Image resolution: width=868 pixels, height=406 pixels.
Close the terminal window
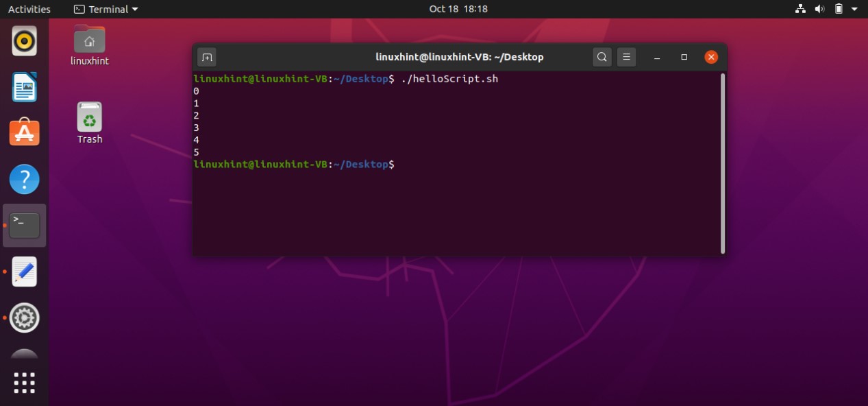711,57
